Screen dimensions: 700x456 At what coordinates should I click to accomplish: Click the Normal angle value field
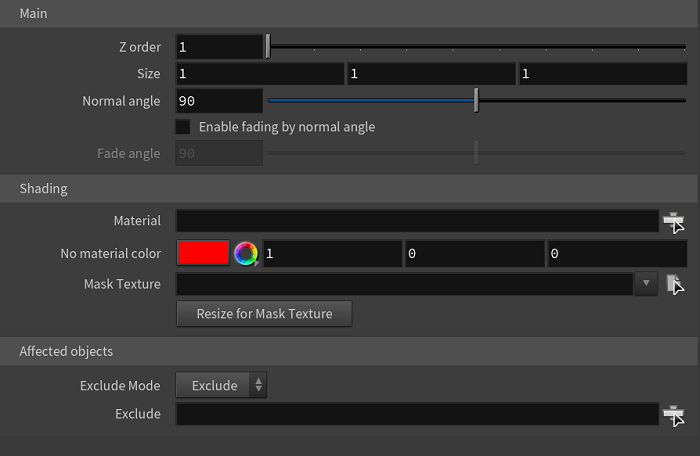219,101
